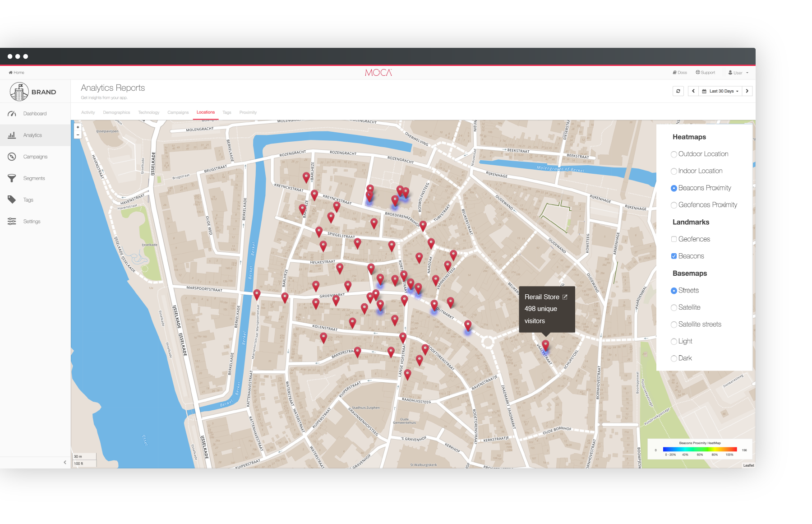The width and height of the screenshot is (812, 524).
Task: Select the Streets basemap
Action: pyautogui.click(x=674, y=291)
